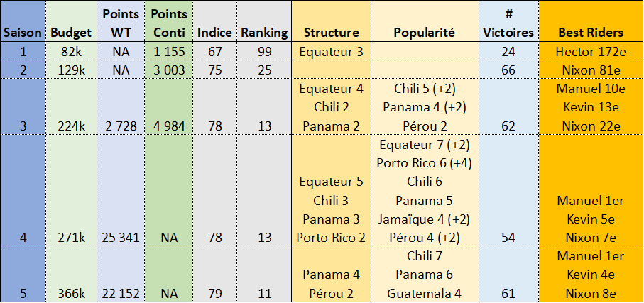Click the Saison column header
Screen dimensions: 644x303
23,33
